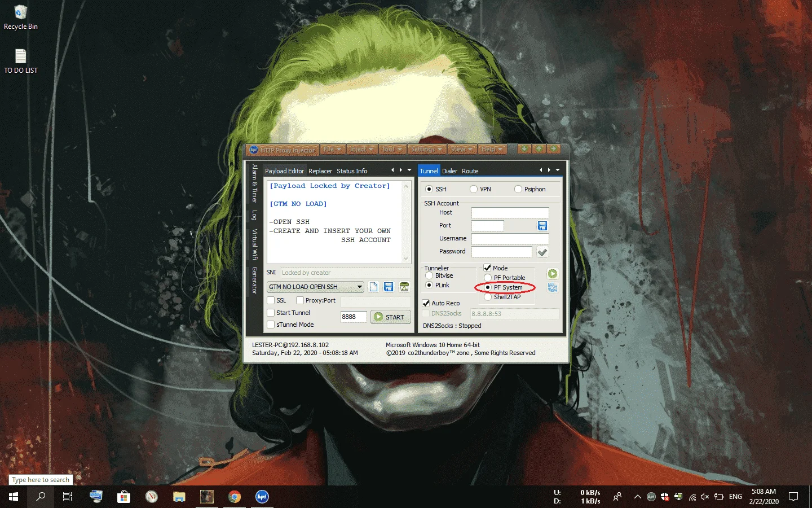Click the new config page icon

(x=373, y=287)
